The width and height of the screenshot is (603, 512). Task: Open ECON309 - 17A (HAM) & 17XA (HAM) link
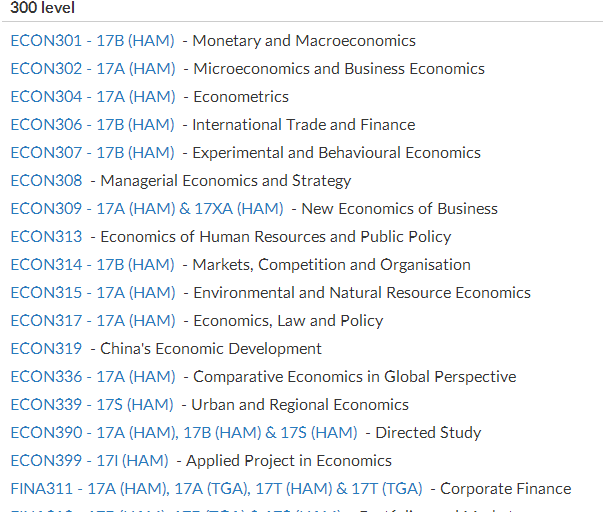point(146,209)
